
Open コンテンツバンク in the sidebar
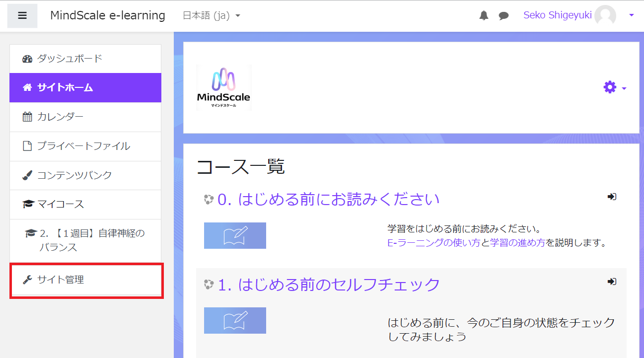point(74,175)
